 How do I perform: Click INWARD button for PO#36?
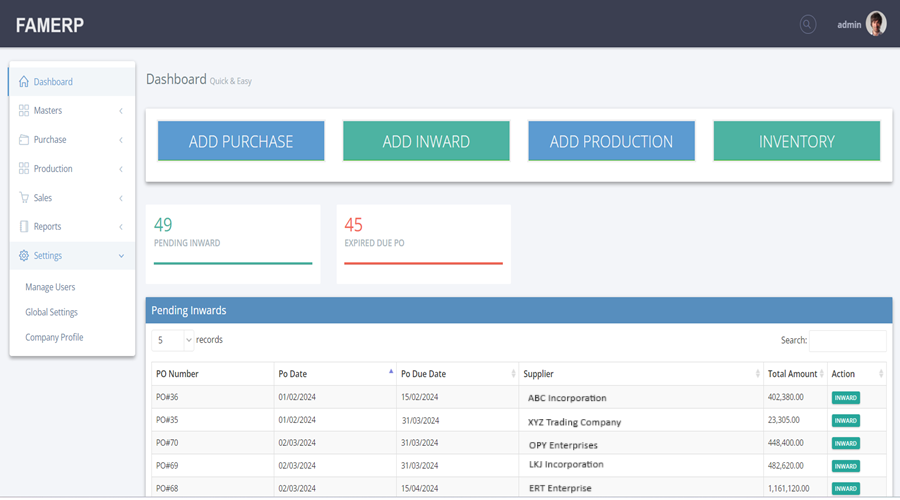pyautogui.click(x=845, y=398)
